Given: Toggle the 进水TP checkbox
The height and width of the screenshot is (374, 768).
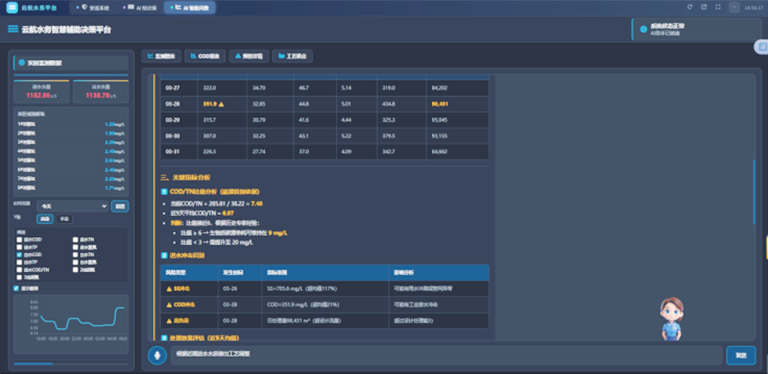Looking at the screenshot, I should (x=19, y=247).
